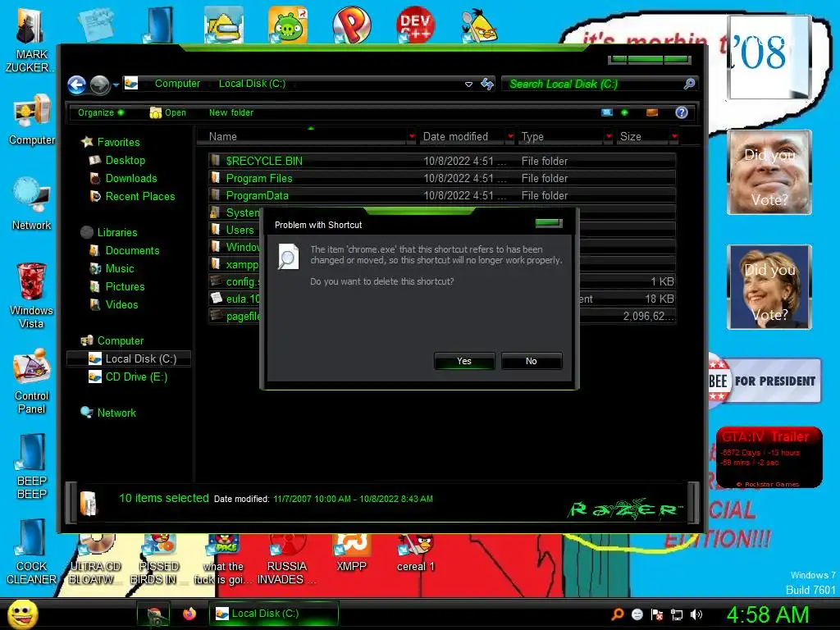Open the Network desktop icon
This screenshot has height=630, width=840.
tap(32, 203)
